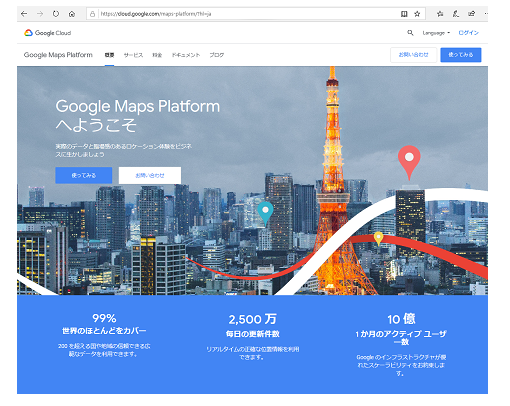Select the 概要 tab
Image resolution: width=510 pixels, height=406 pixels.
pyautogui.click(x=109, y=55)
